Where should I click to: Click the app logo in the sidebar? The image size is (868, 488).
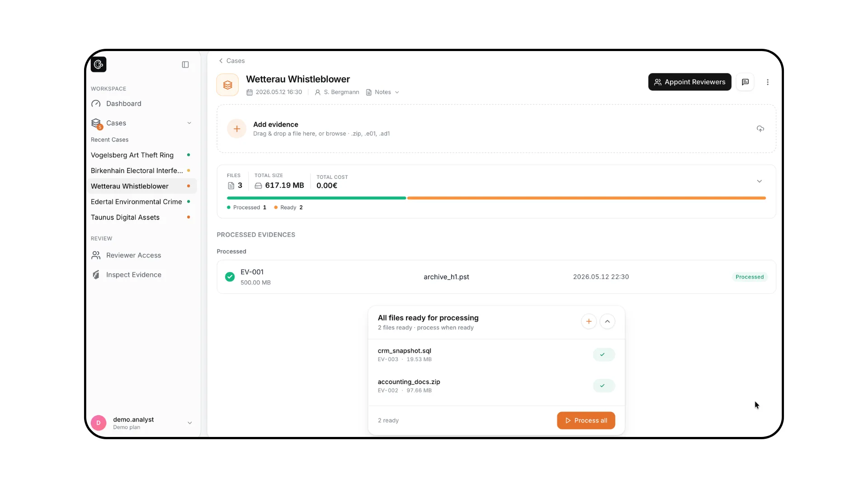(99, 65)
